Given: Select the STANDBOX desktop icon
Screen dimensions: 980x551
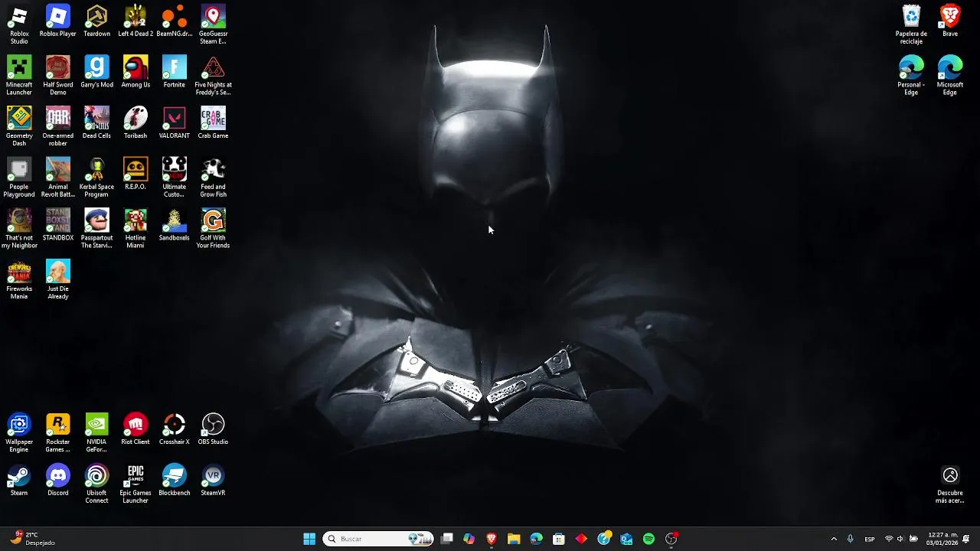Looking at the screenshot, I should (58, 226).
